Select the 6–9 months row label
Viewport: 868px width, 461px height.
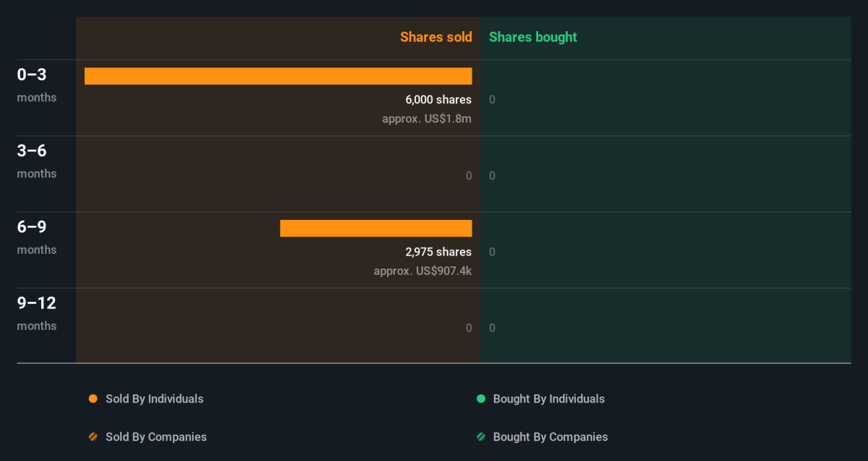[37, 237]
